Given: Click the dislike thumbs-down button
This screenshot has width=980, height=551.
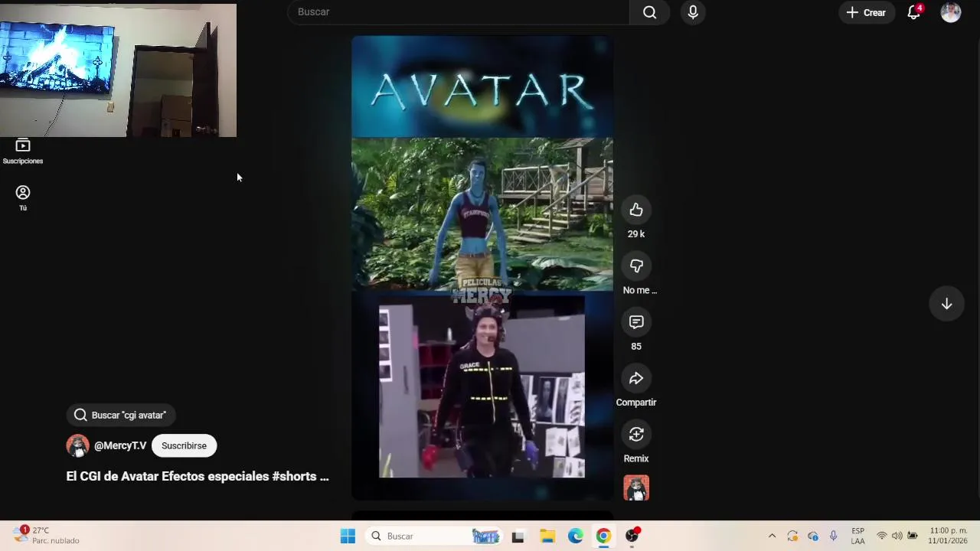Looking at the screenshot, I should (x=636, y=266).
